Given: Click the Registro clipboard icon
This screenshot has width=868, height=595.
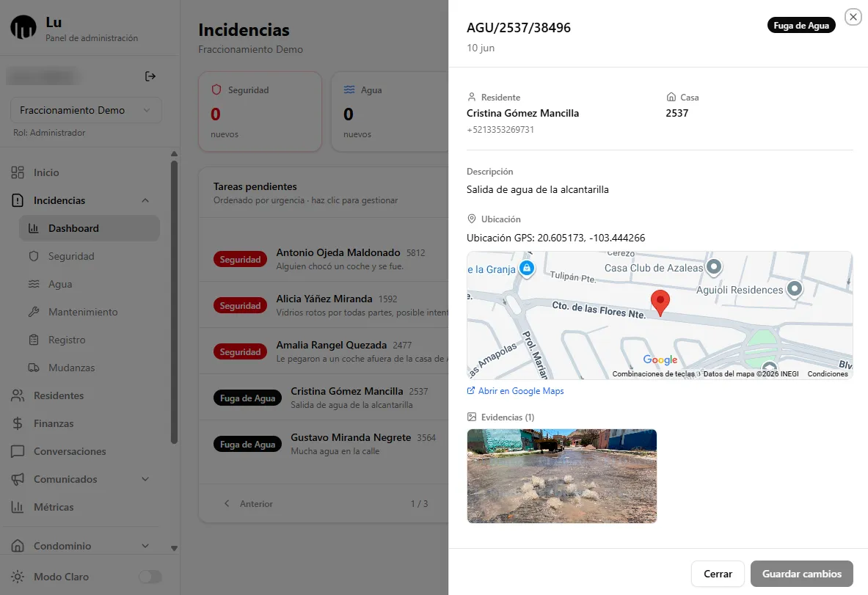Looking at the screenshot, I should tap(34, 340).
